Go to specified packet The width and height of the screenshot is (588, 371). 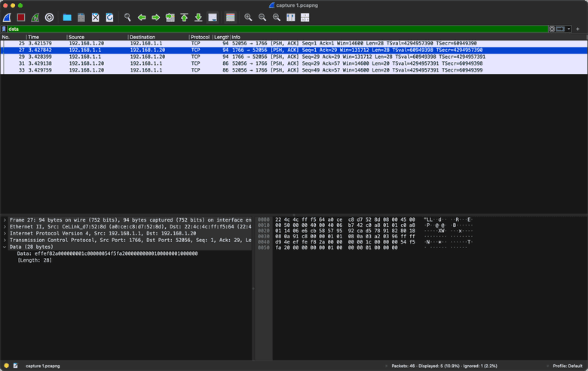pos(170,17)
